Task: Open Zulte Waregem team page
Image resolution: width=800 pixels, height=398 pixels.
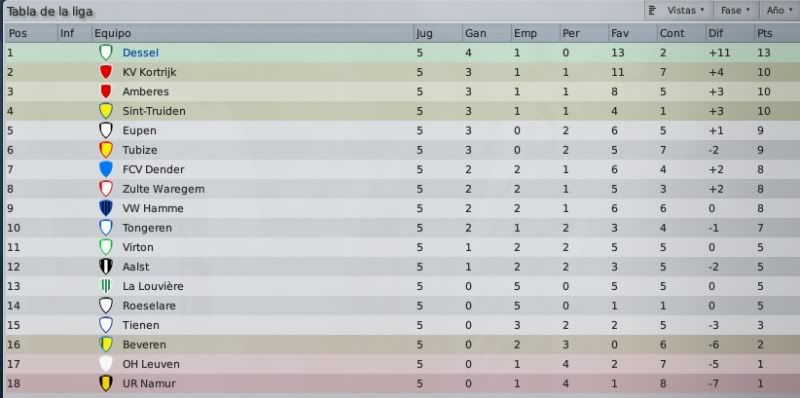Action: tap(163, 189)
